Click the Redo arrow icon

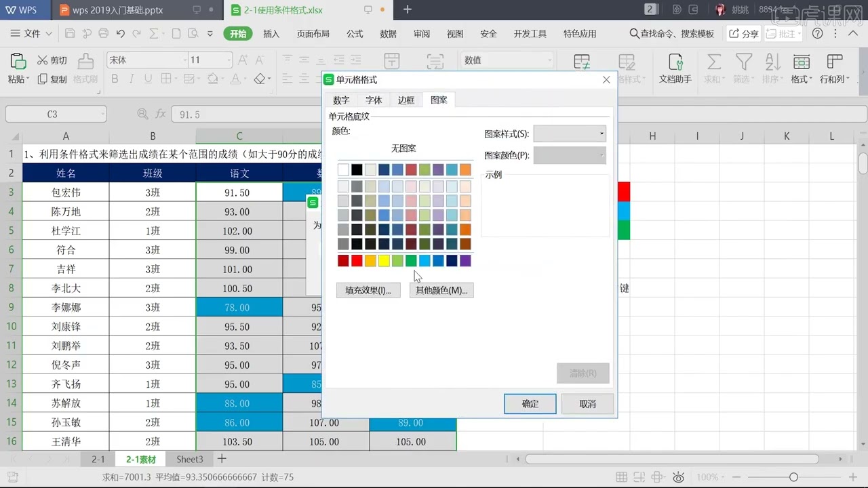[x=136, y=33]
